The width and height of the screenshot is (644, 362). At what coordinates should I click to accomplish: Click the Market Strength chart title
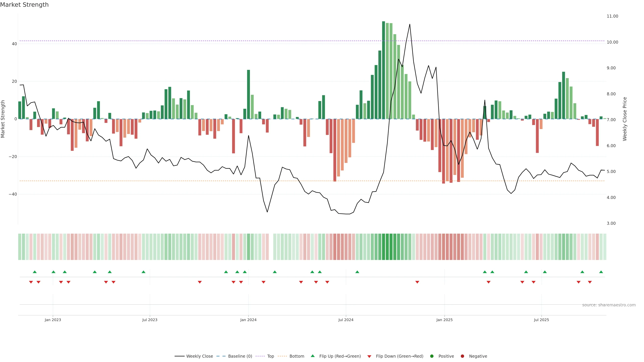[24, 5]
